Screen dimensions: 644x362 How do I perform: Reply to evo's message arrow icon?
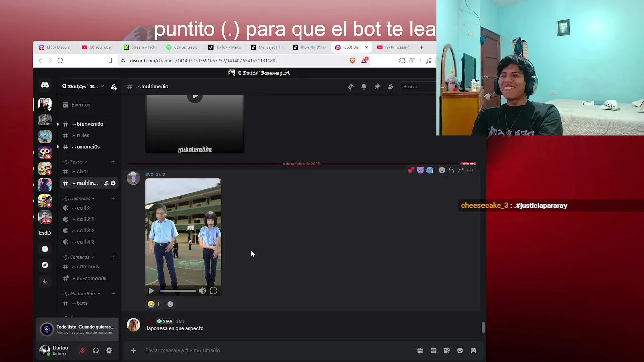coord(451,170)
